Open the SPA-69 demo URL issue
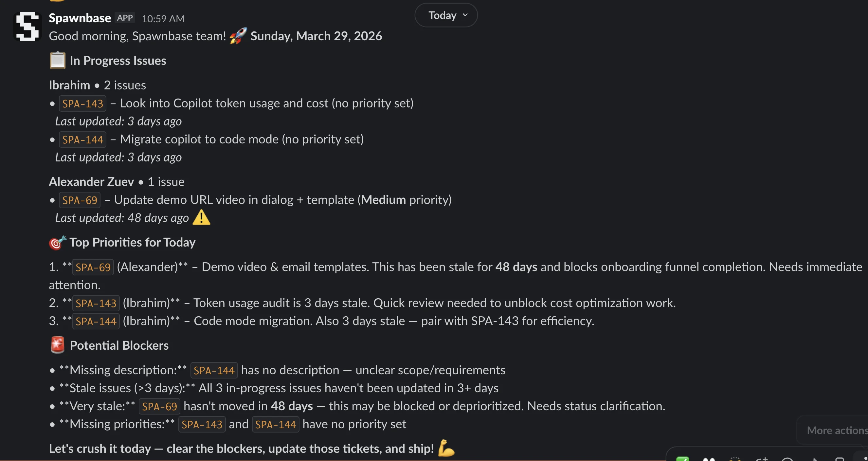 [x=80, y=199]
